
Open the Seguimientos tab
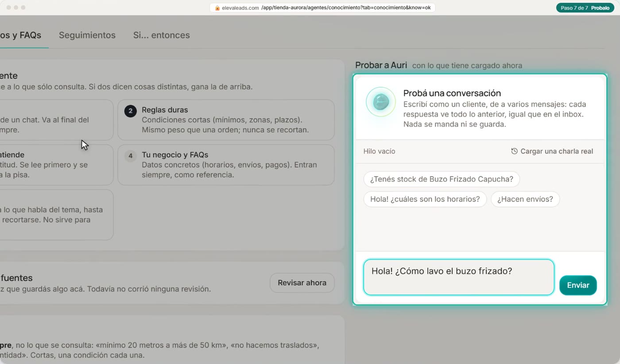click(87, 35)
